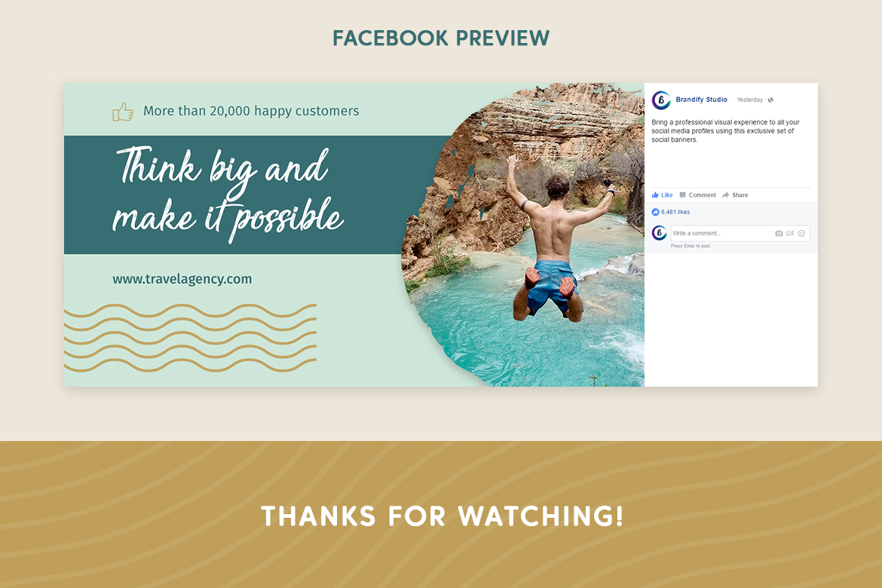Click the blue thumbs-up reaction icon beside likes count
Image resolution: width=882 pixels, height=588 pixels.
655,213
